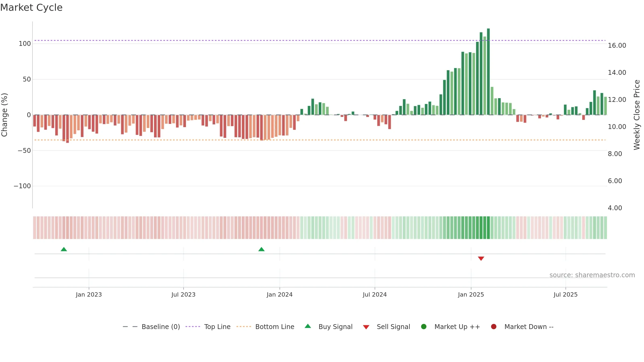Select the buy signal marker before Jan 2024
This screenshot has width=644, height=362.
click(x=261, y=249)
